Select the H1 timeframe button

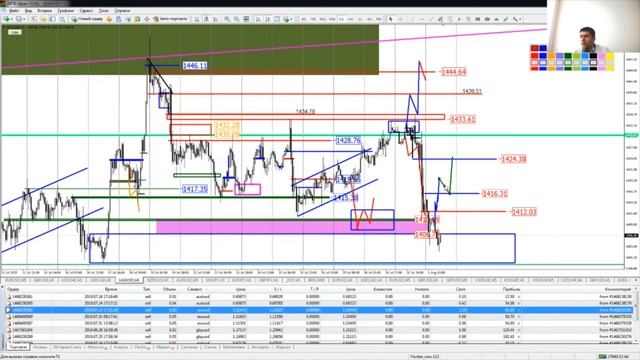(x=341, y=19)
